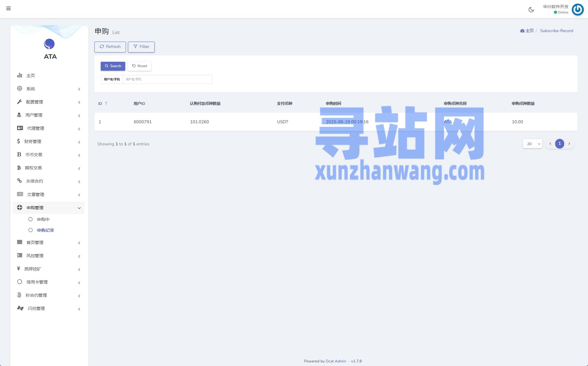Image resolution: width=588 pixels, height=366 pixels.
Task: Select page 1 in pagination
Action: point(560,144)
